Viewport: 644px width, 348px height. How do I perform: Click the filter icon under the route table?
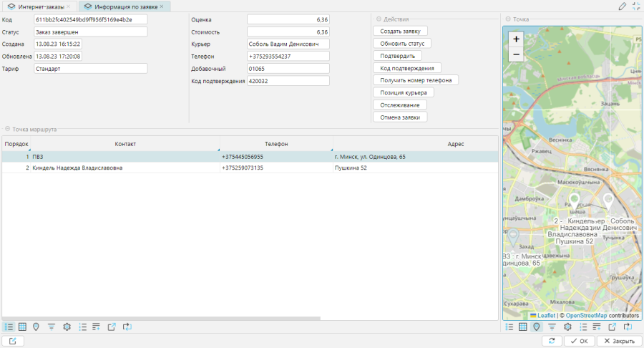[x=52, y=327]
